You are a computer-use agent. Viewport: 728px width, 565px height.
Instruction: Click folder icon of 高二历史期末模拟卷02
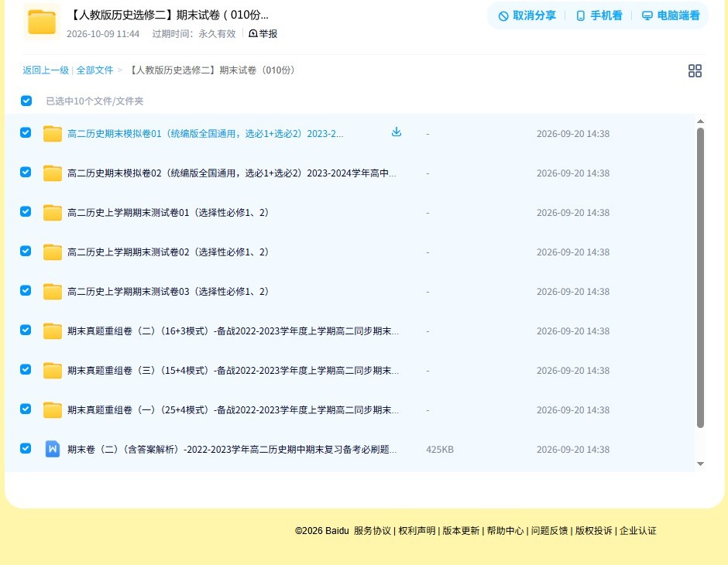coord(53,173)
